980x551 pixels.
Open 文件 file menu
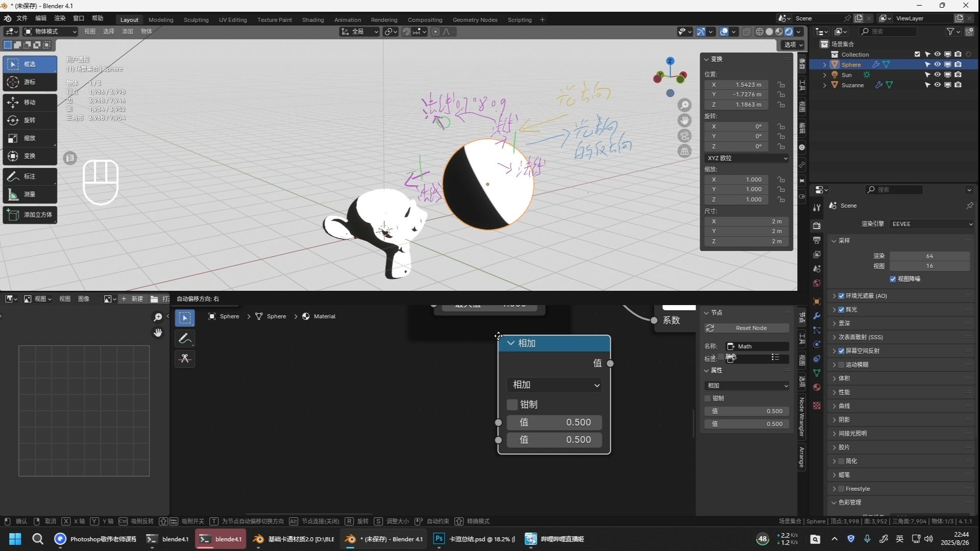coord(22,18)
